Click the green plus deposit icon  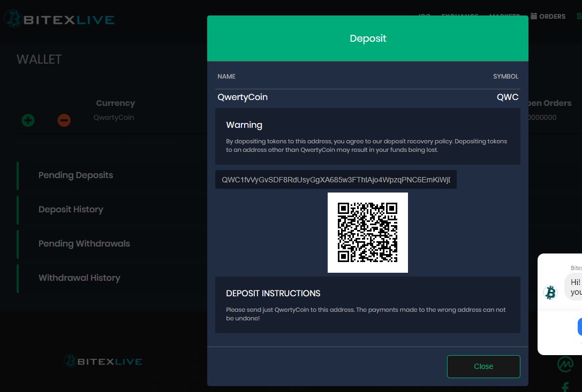point(28,120)
